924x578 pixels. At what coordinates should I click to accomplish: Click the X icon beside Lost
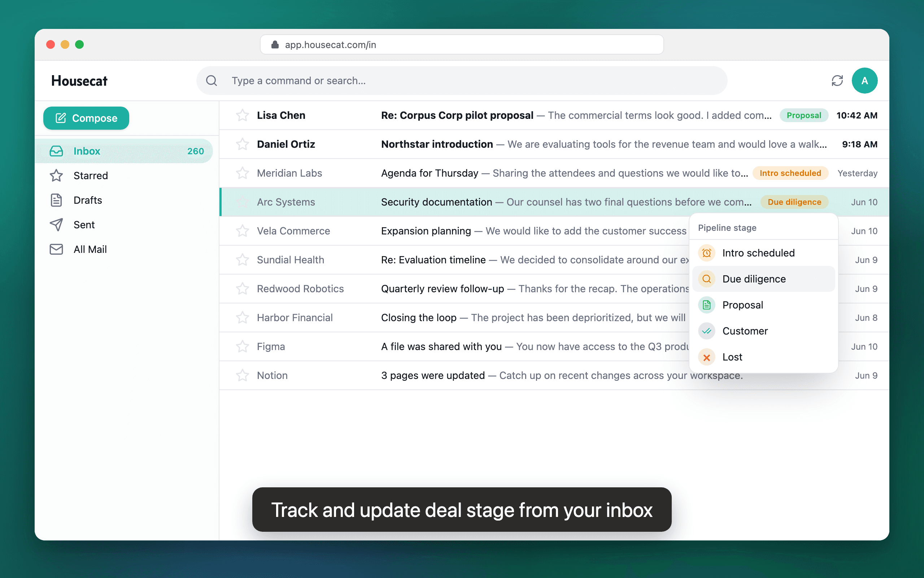coord(706,357)
